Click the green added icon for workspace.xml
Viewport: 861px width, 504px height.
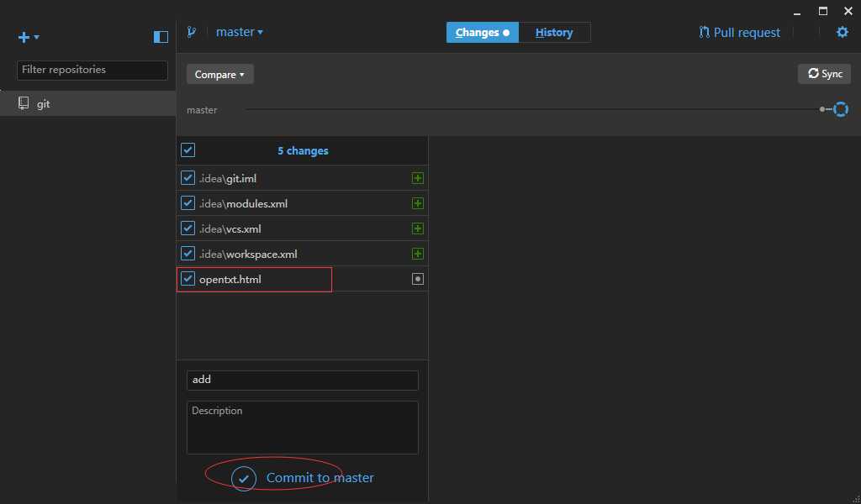pos(417,254)
